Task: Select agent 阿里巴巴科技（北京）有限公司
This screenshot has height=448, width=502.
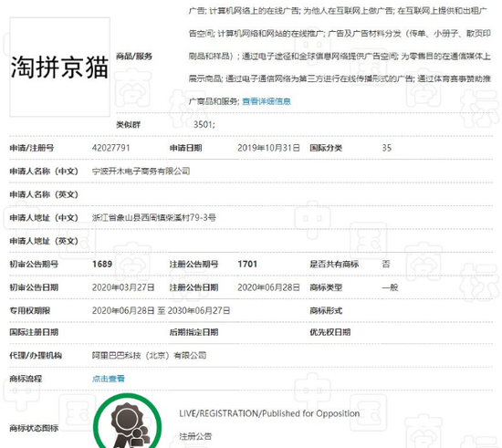Action: [149, 356]
